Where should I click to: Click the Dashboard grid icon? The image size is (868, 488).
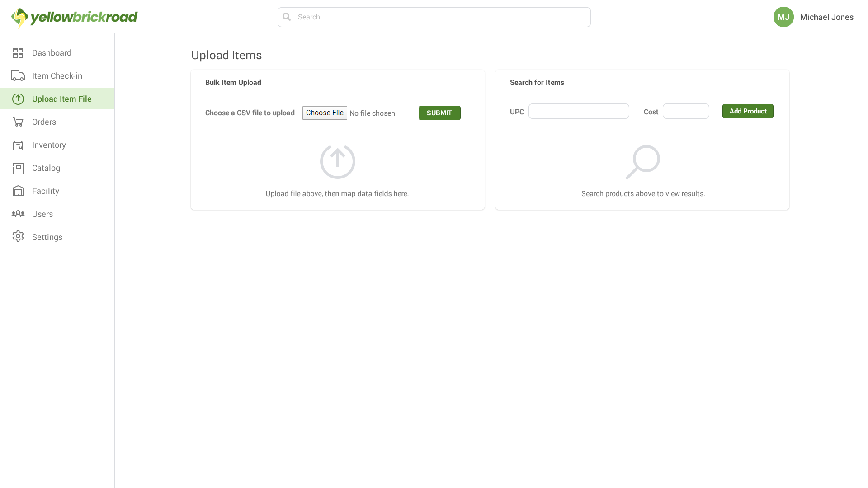coord(18,53)
